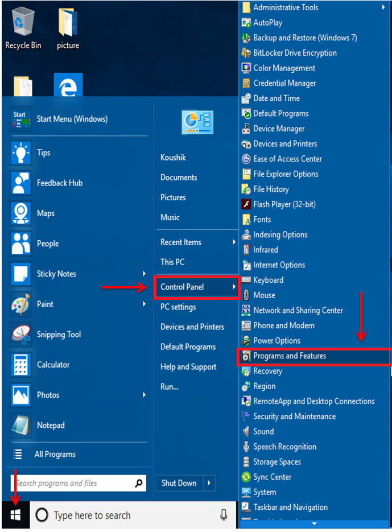Open Programs and Features

[314, 356]
